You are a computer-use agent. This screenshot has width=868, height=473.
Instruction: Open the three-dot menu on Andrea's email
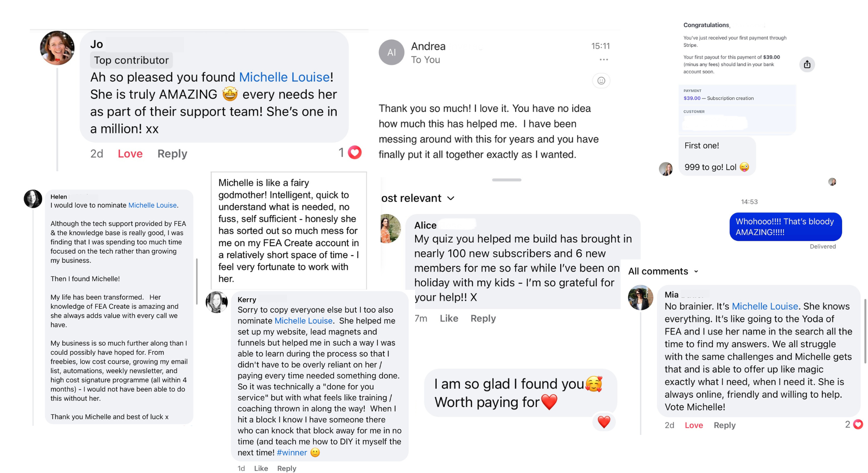[x=604, y=60]
